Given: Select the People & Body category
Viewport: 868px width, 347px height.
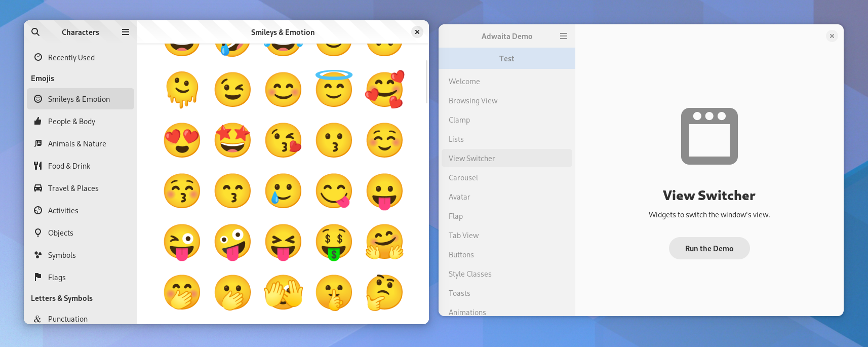Looking at the screenshot, I should [x=71, y=122].
